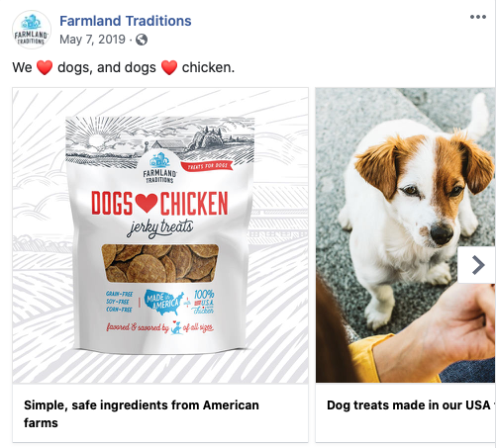Click the first red heart emoji in the caption
The width and height of the screenshot is (496, 448).
(x=45, y=67)
